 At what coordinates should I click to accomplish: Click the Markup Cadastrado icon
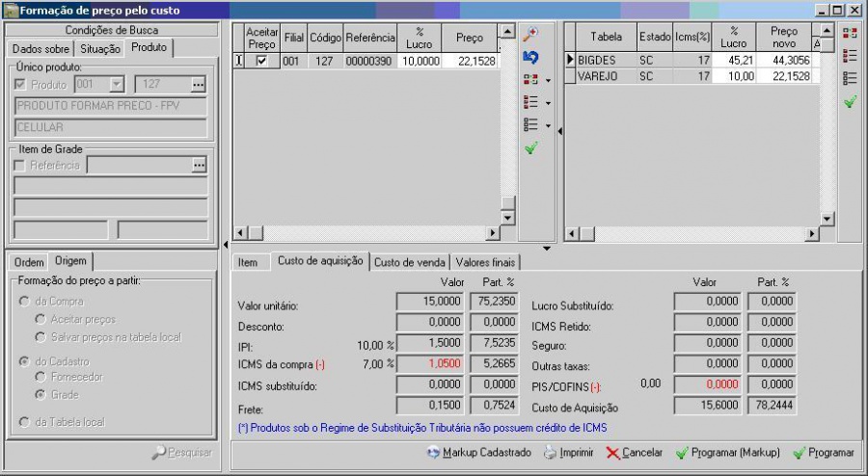click(434, 452)
